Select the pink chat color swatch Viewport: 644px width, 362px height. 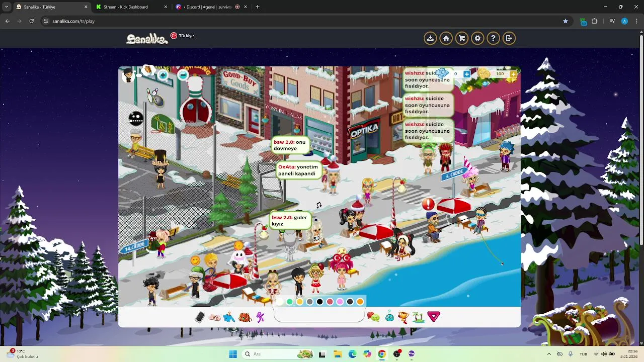[340, 302]
